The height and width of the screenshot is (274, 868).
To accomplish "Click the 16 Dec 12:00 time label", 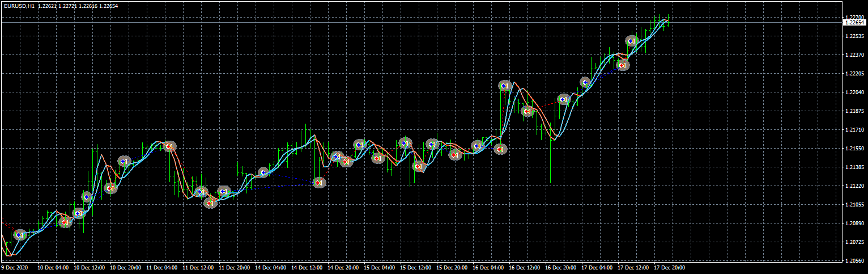I will pyautogui.click(x=525, y=267).
